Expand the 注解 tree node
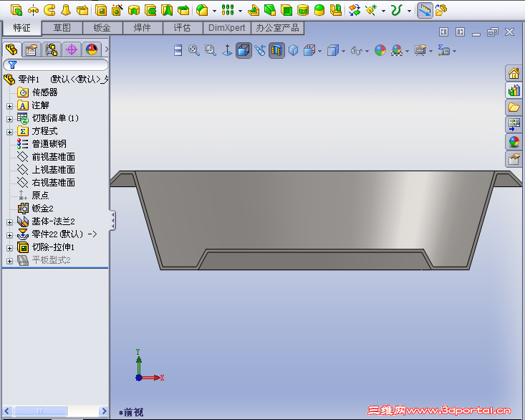525x420 pixels. 9,106
